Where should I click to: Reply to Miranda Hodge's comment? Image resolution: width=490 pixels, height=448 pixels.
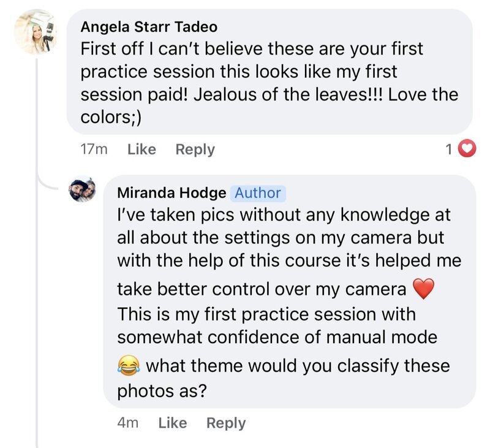click(225, 423)
